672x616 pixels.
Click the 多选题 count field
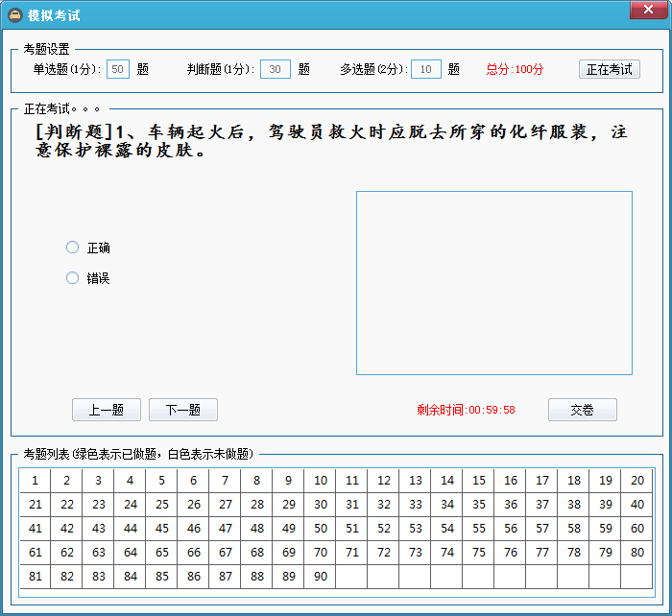coord(426,69)
